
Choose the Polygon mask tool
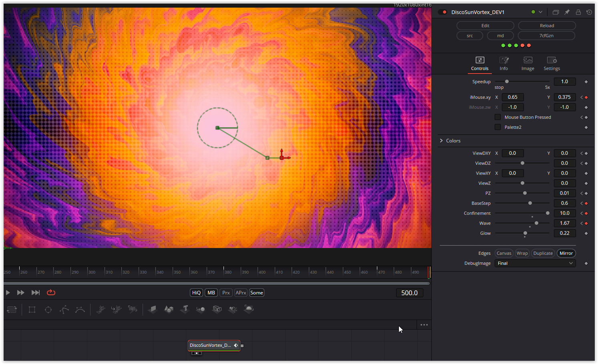point(64,309)
